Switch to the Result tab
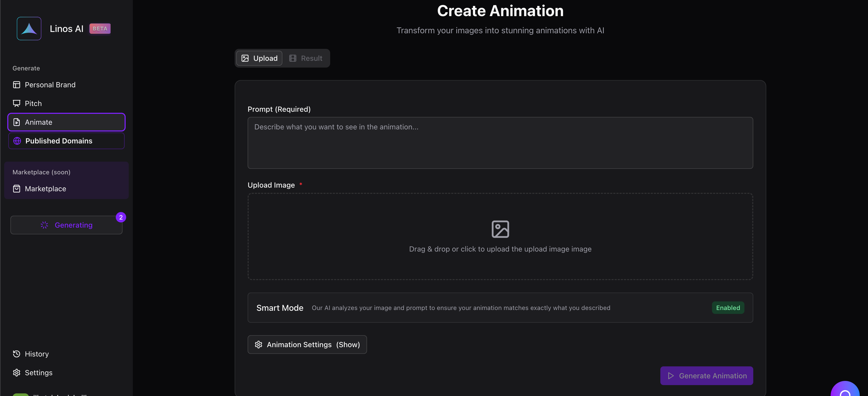Screen dimensions: 868x396 pos(306,58)
